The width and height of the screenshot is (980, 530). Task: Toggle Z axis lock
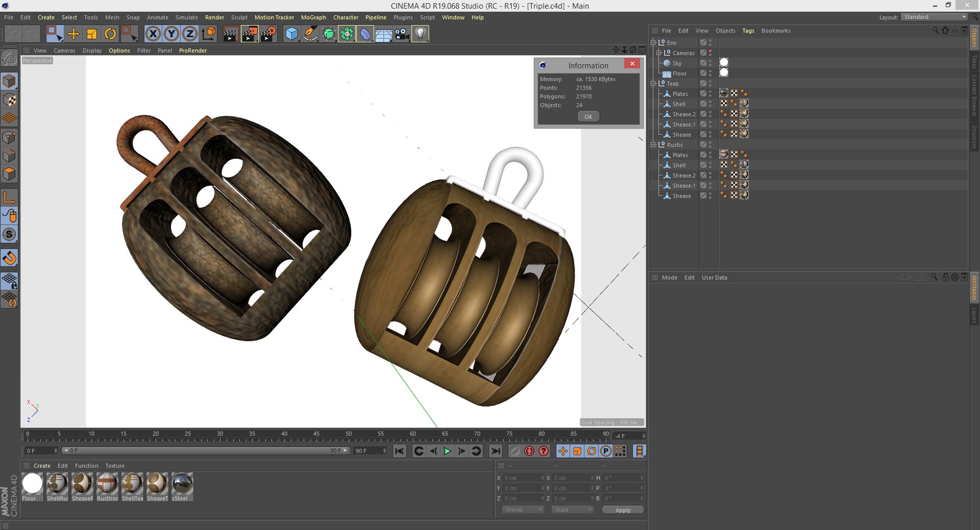tap(190, 34)
